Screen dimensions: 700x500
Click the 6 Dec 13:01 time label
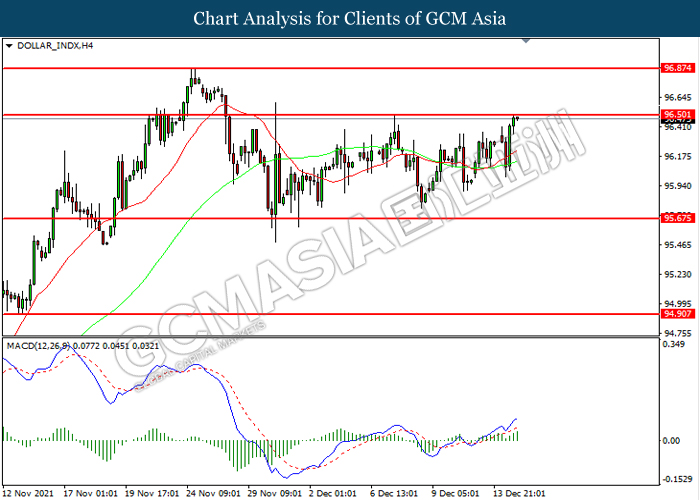[x=394, y=493]
